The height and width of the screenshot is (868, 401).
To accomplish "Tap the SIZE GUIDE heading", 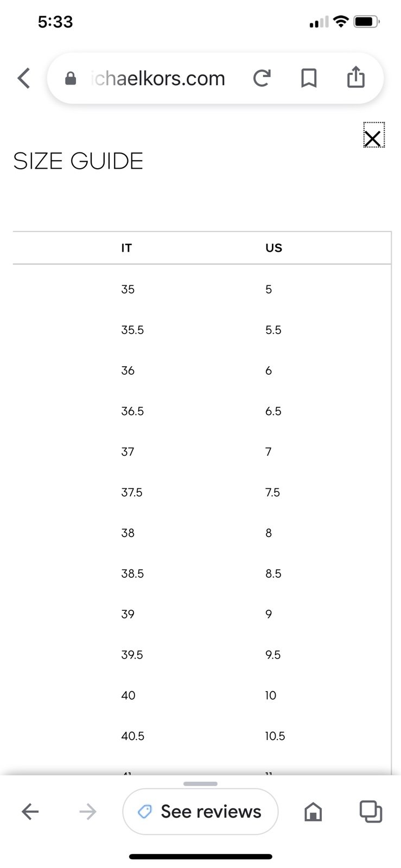I will [x=78, y=161].
